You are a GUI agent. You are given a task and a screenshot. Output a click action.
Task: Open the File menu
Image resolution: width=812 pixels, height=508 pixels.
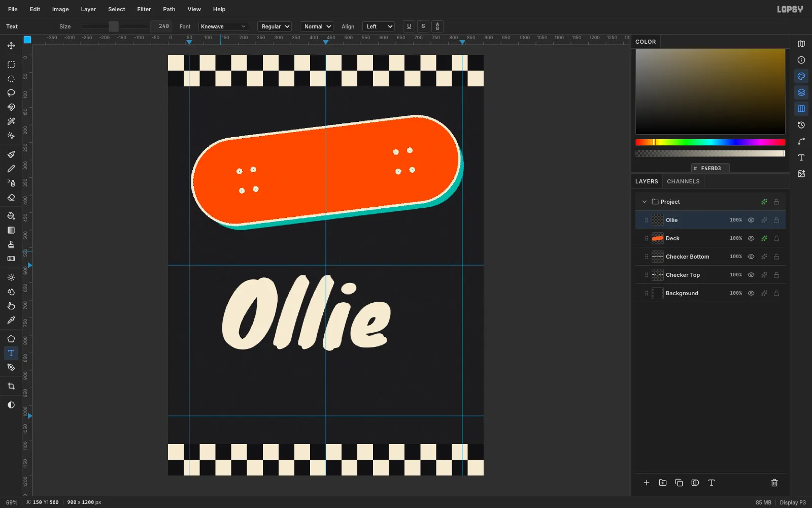(13, 9)
